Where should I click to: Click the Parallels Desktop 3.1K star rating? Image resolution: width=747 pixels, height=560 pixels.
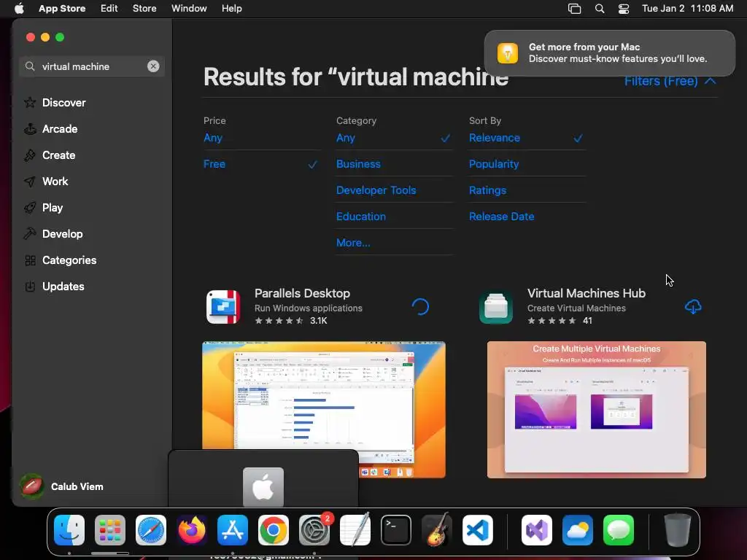pos(290,321)
